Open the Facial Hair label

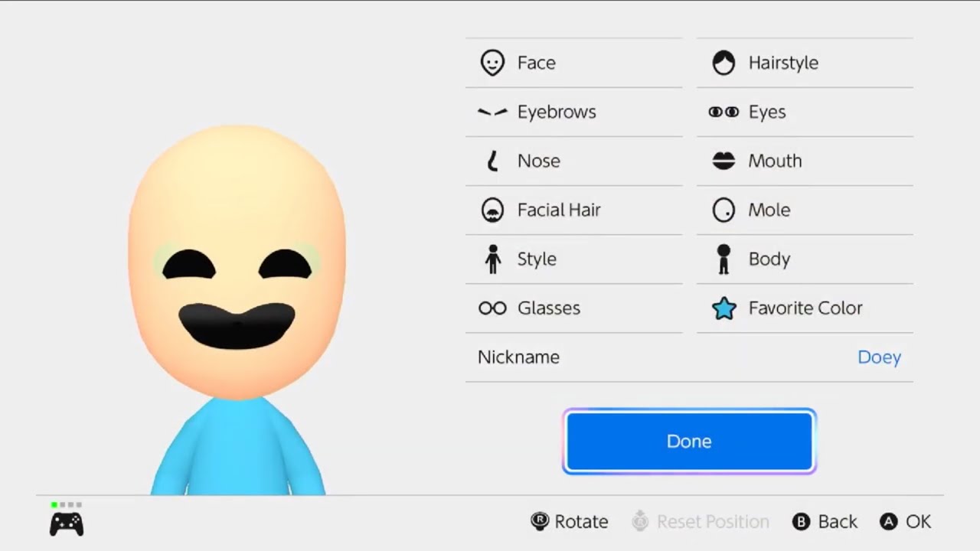click(559, 210)
